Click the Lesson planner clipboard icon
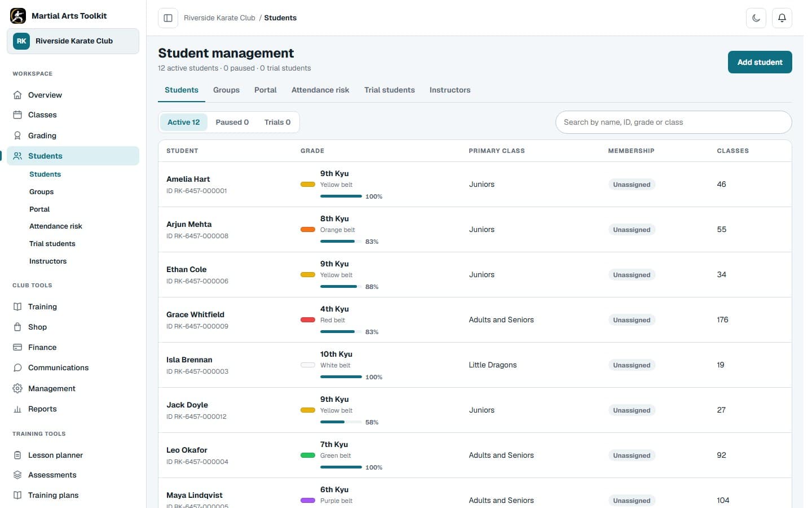The height and width of the screenshot is (508, 812). coord(17,455)
